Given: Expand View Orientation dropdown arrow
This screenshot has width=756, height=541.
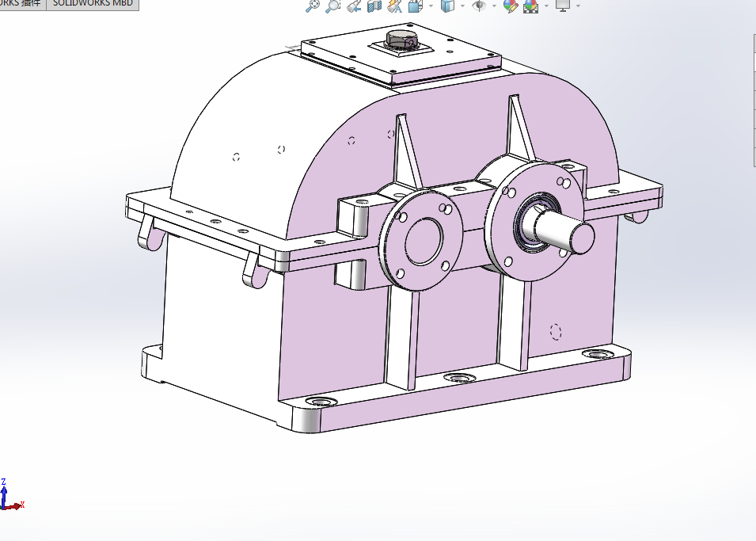Looking at the screenshot, I should (x=431, y=6).
